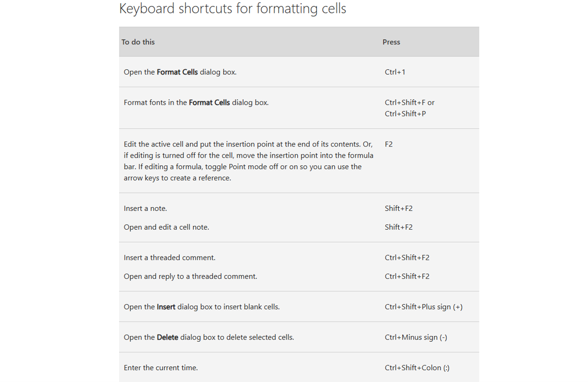Click the "Ctrl+Shift+Colon (:)" shortcut text
The width and height of the screenshot is (588, 382).
click(417, 368)
